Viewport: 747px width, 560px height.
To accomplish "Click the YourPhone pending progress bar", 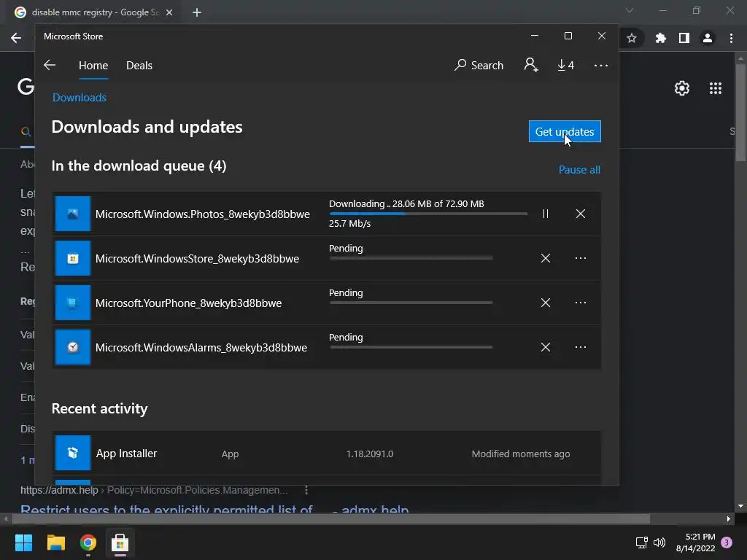I will point(411,303).
